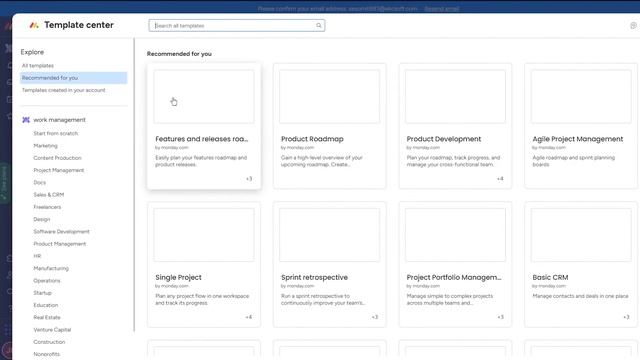This screenshot has width=640, height=360.
Task: Open Templates created in your account
Action: click(64, 90)
